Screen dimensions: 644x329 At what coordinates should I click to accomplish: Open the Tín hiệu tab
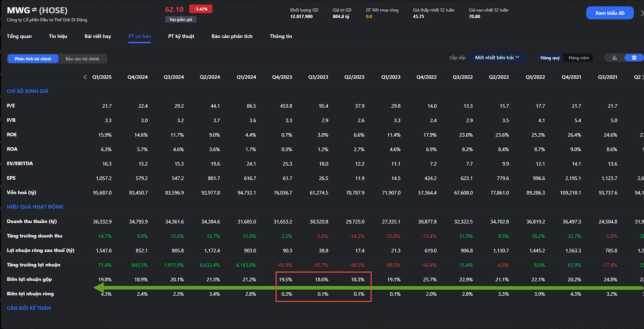click(x=58, y=36)
